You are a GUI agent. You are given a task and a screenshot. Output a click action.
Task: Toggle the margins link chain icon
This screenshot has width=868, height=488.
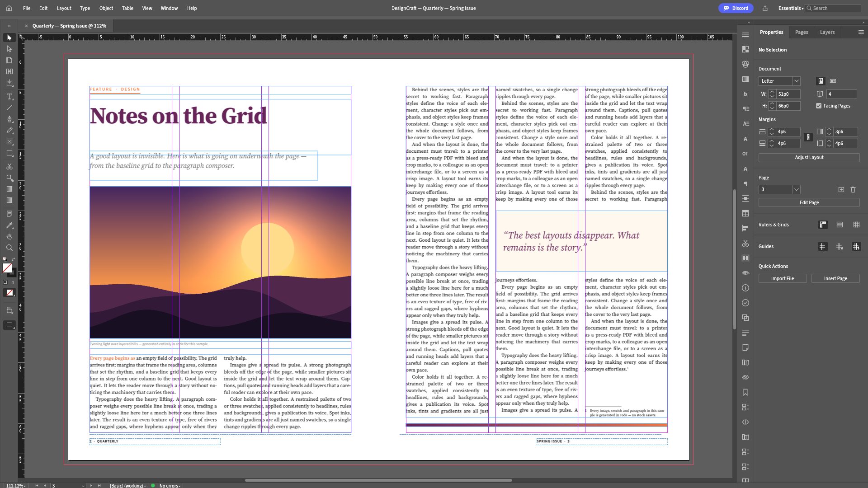808,137
